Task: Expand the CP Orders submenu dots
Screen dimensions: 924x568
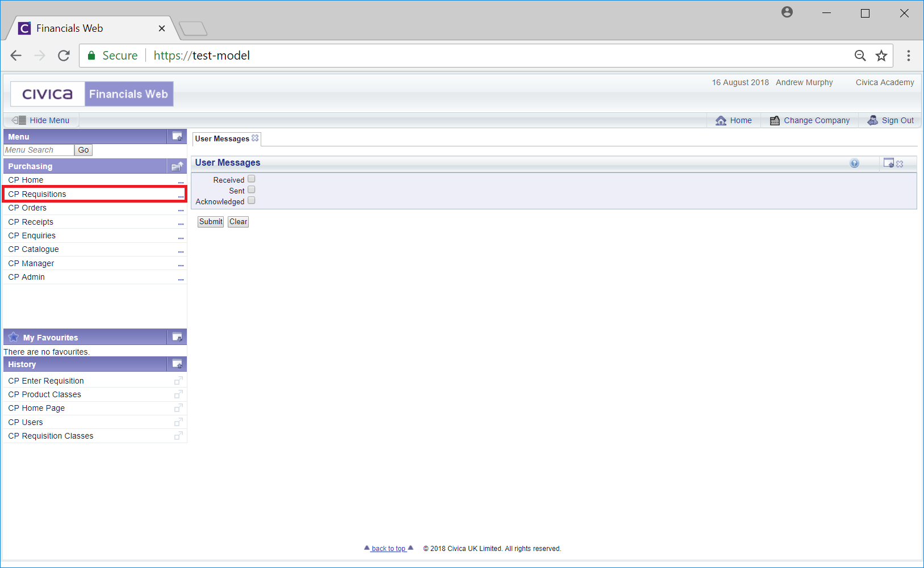Action: [x=181, y=209]
